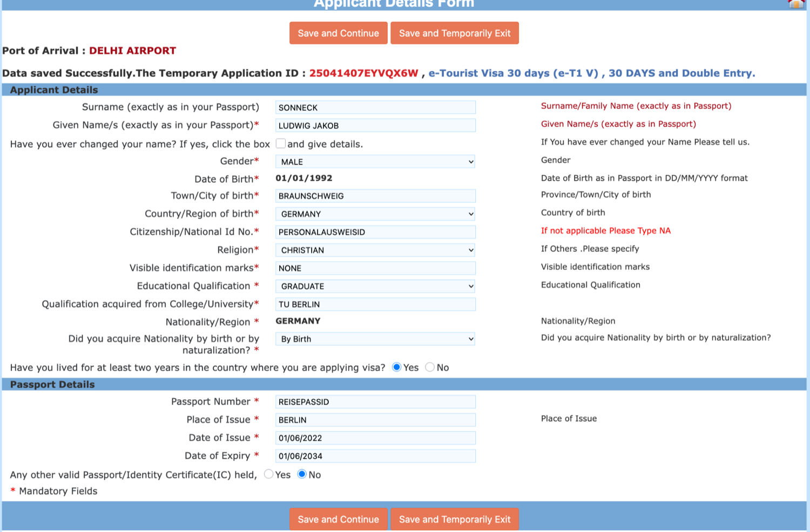Click the Given Name/s passport hint in red
The image size is (810, 532).
(618, 124)
